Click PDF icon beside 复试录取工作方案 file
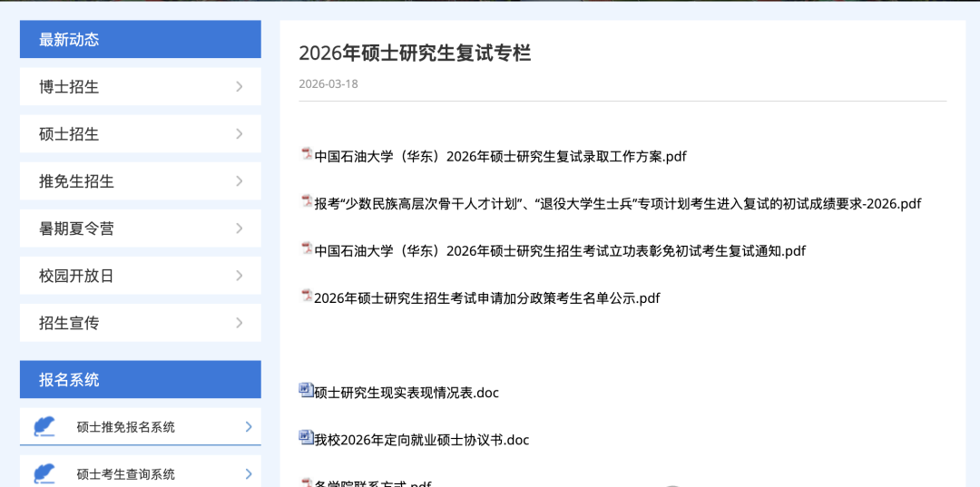This screenshot has height=487, width=980. coord(307,154)
